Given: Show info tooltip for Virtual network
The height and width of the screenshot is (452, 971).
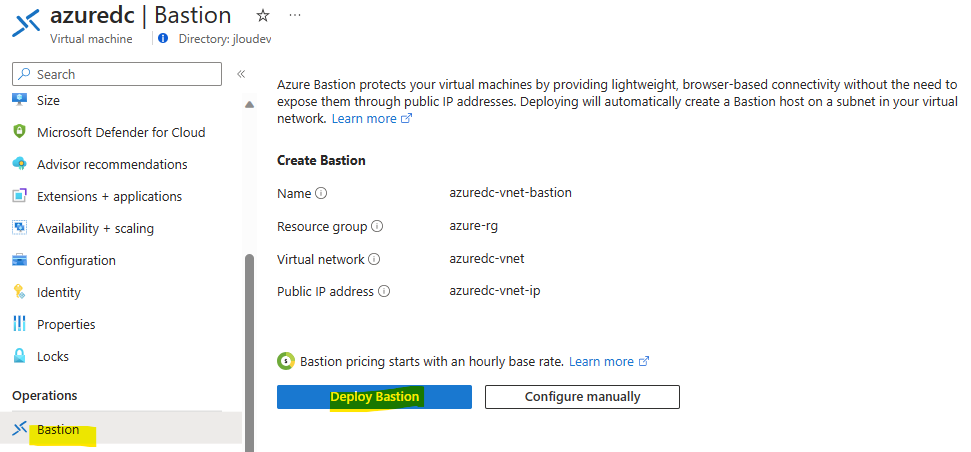Looking at the screenshot, I should coord(374,259).
